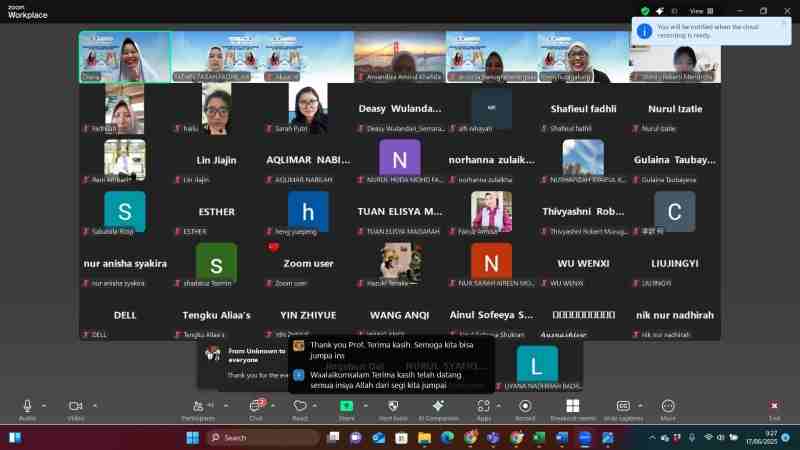Image resolution: width=800 pixels, height=450 pixels.
Task: Open Host tools
Action: coord(392,408)
